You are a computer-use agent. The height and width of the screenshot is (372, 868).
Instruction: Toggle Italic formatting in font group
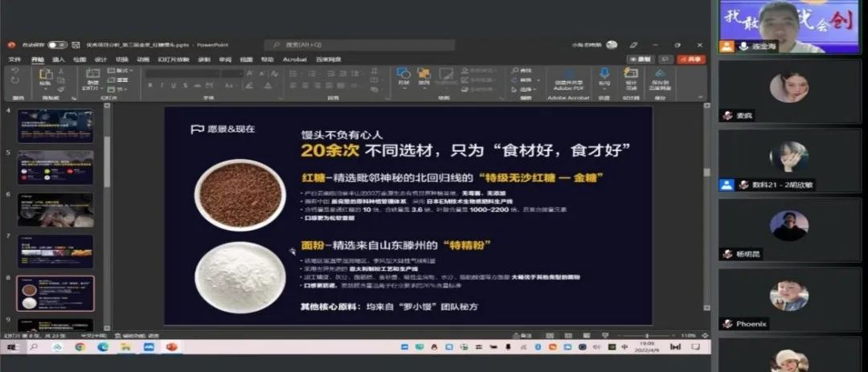point(161,85)
